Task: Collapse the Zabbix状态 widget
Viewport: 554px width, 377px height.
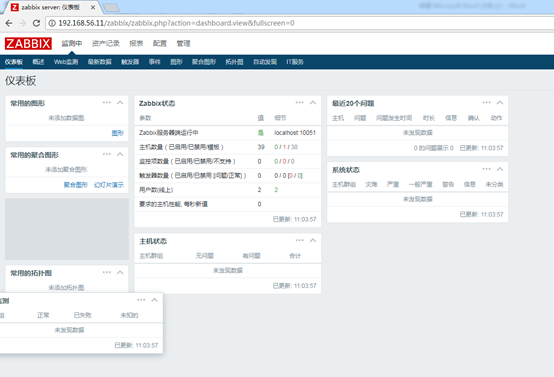Action: pyautogui.click(x=313, y=102)
